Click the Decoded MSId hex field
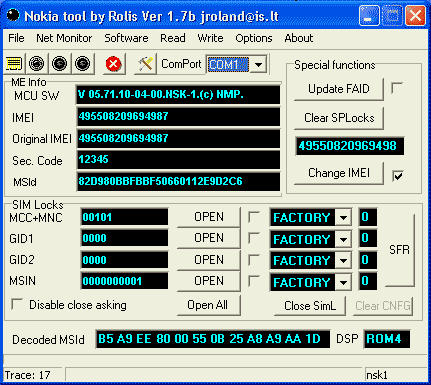Viewport: 431px width, 385px height. [x=213, y=339]
